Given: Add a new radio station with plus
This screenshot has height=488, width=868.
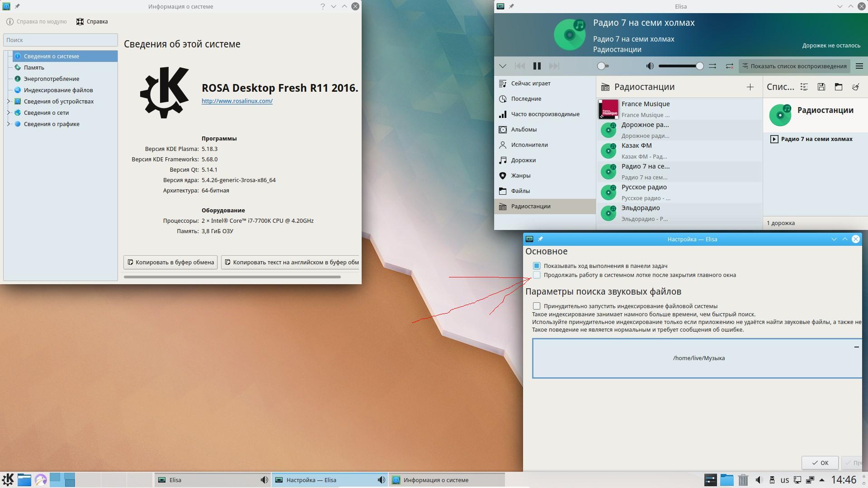Looking at the screenshot, I should coord(750,87).
